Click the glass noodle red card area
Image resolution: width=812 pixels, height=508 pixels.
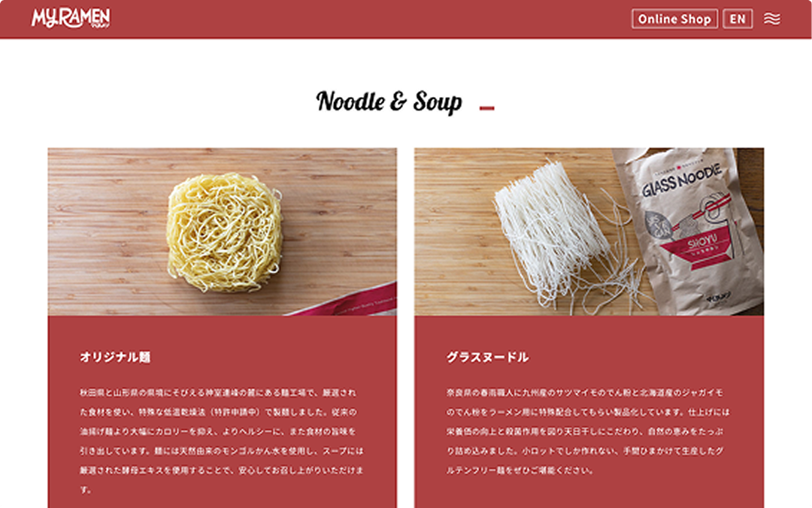589,412
